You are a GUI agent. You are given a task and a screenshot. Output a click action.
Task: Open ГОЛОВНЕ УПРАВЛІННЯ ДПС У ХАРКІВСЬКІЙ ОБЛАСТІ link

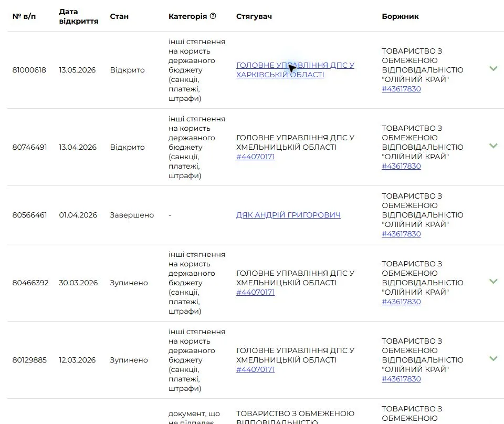(295, 70)
